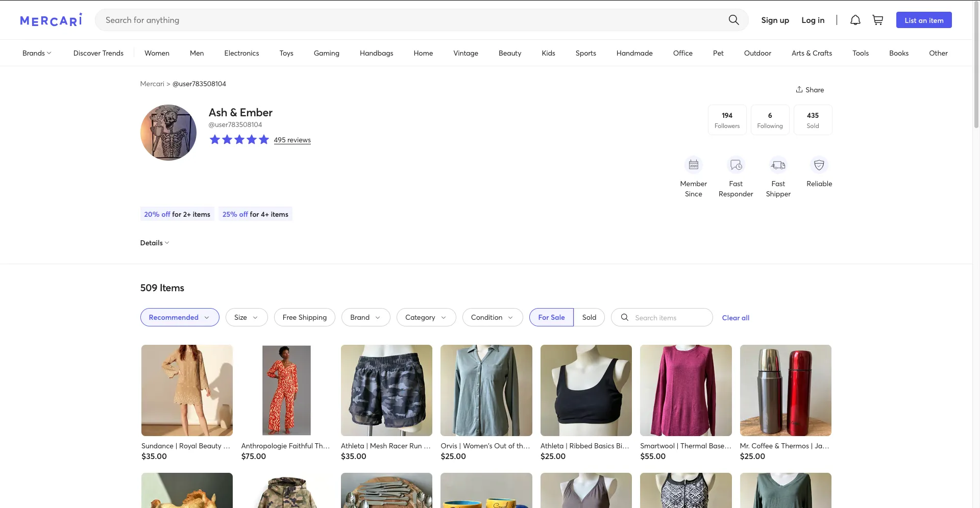980x508 pixels.
Task: Open the Handmade category
Action: (634, 53)
